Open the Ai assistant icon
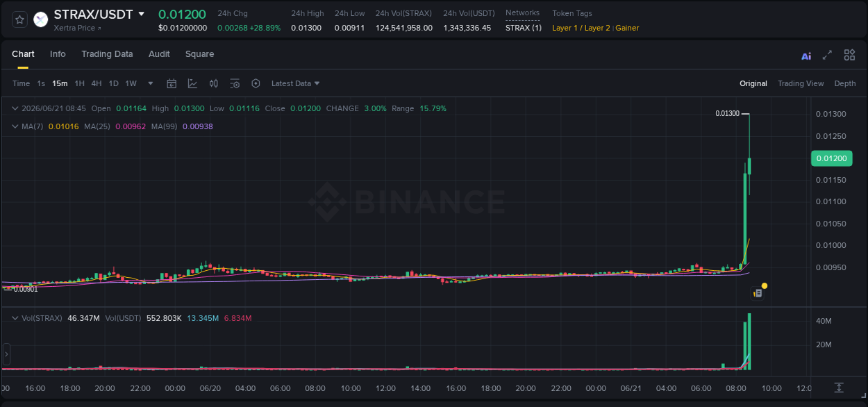868x407 pixels. (806, 56)
